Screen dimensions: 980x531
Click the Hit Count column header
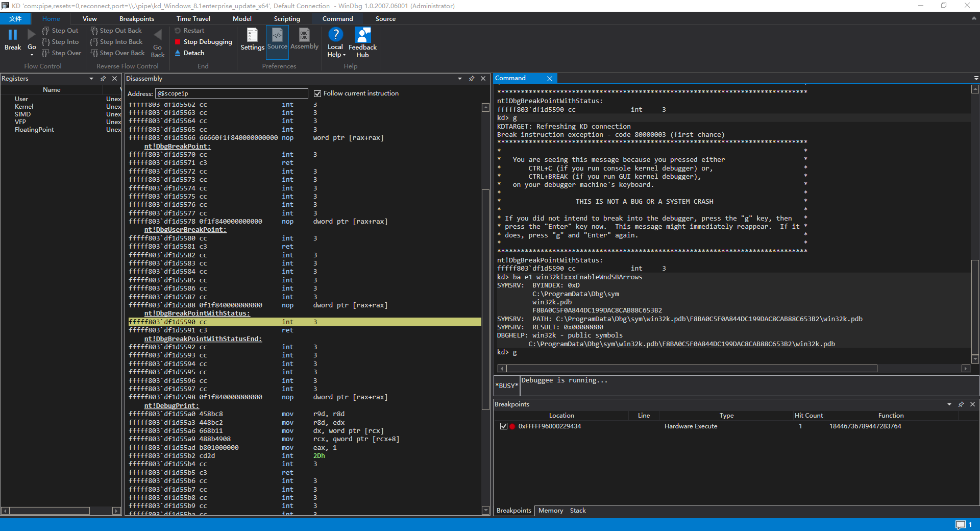pos(808,416)
